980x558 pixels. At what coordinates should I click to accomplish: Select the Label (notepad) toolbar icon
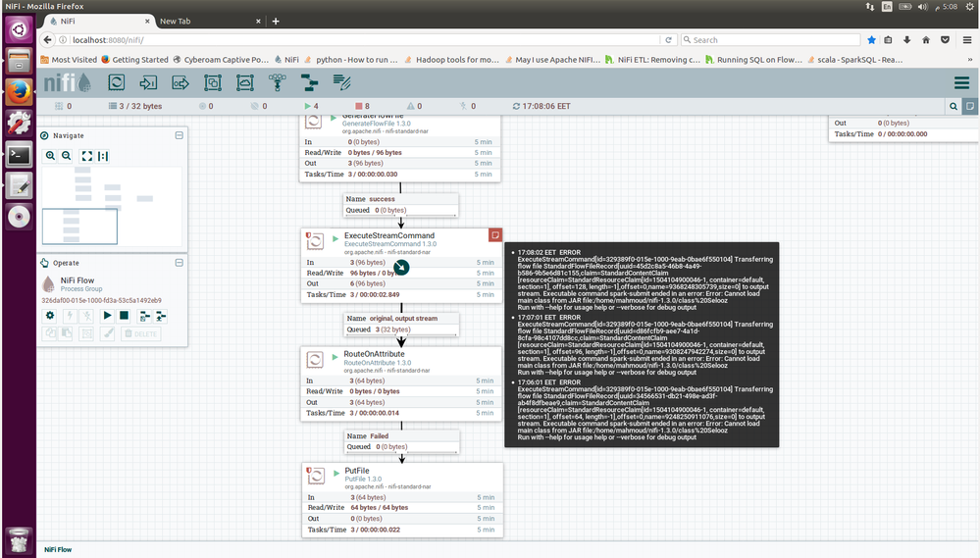pyautogui.click(x=340, y=82)
